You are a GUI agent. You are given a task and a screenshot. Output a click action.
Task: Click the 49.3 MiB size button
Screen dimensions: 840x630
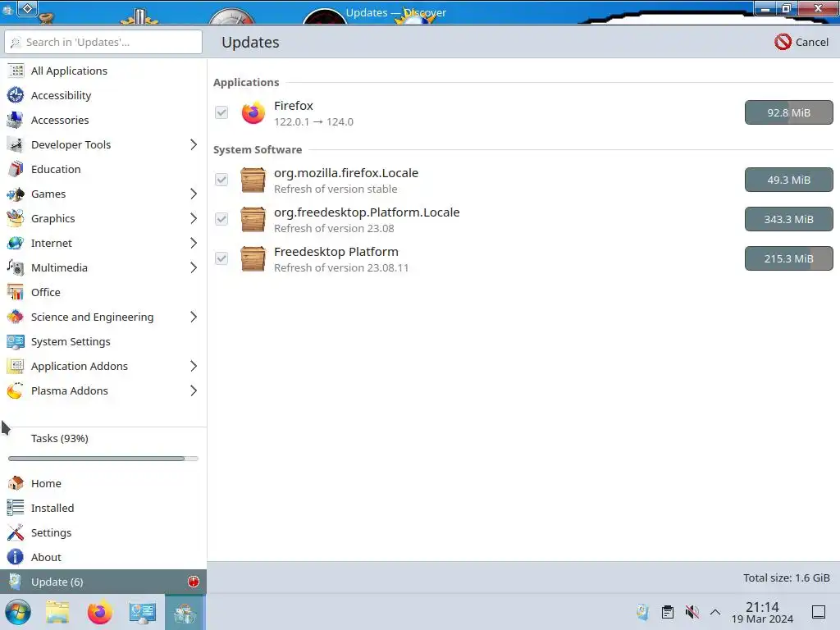tap(788, 180)
